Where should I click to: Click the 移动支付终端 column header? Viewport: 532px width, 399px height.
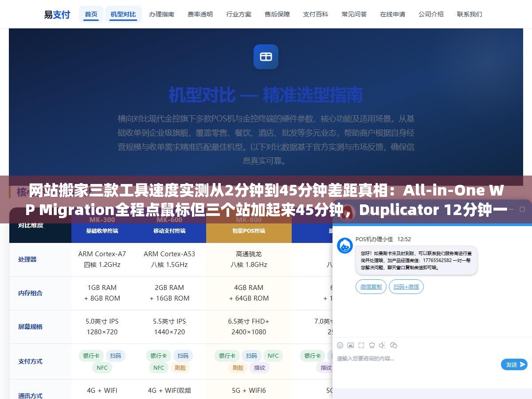[x=169, y=231]
